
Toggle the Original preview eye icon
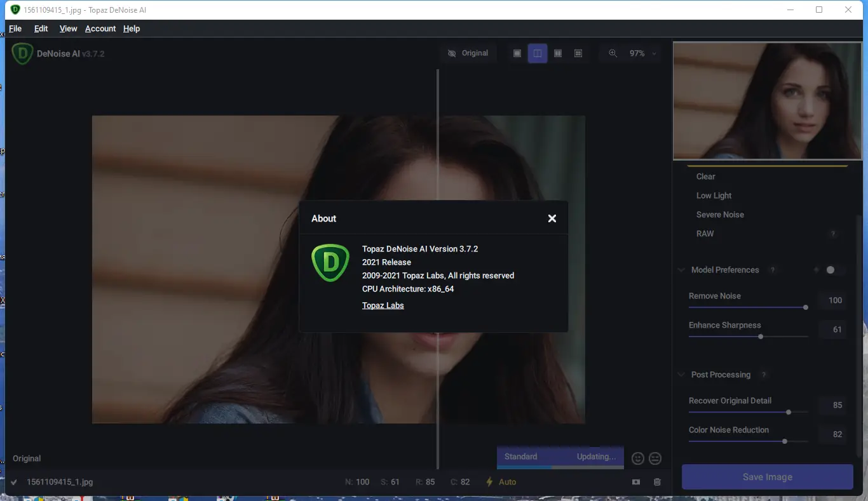(x=452, y=53)
